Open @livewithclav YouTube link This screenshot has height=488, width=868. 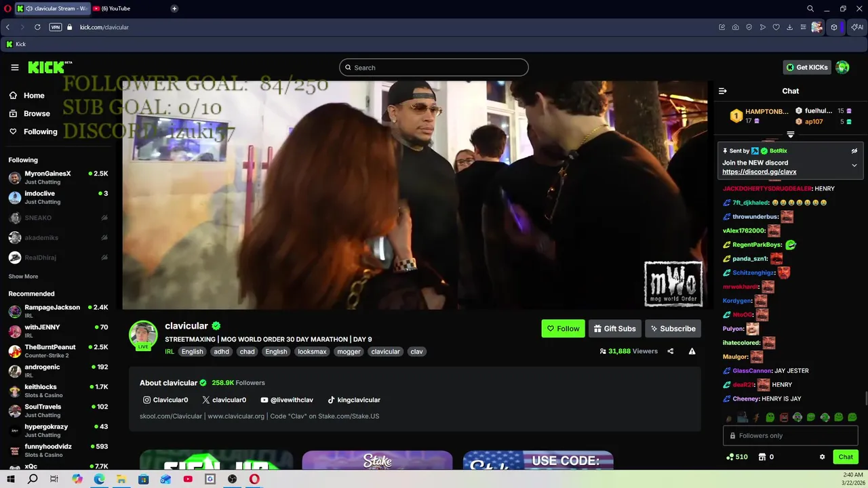click(x=287, y=400)
